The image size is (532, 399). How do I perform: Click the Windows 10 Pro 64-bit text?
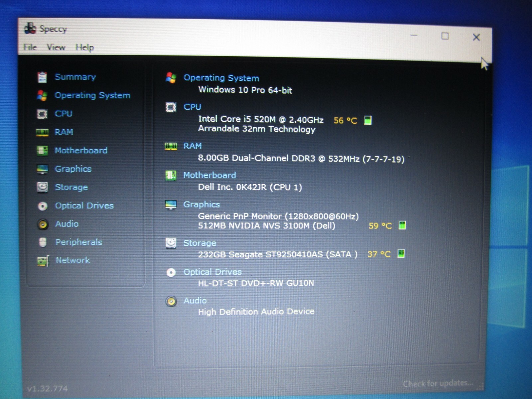point(245,90)
